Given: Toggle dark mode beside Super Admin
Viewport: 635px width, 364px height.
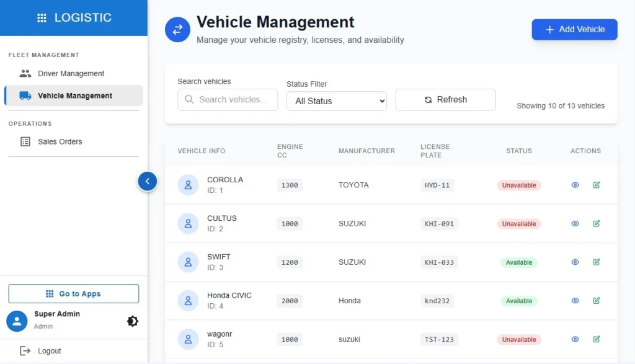Looking at the screenshot, I should (x=132, y=321).
